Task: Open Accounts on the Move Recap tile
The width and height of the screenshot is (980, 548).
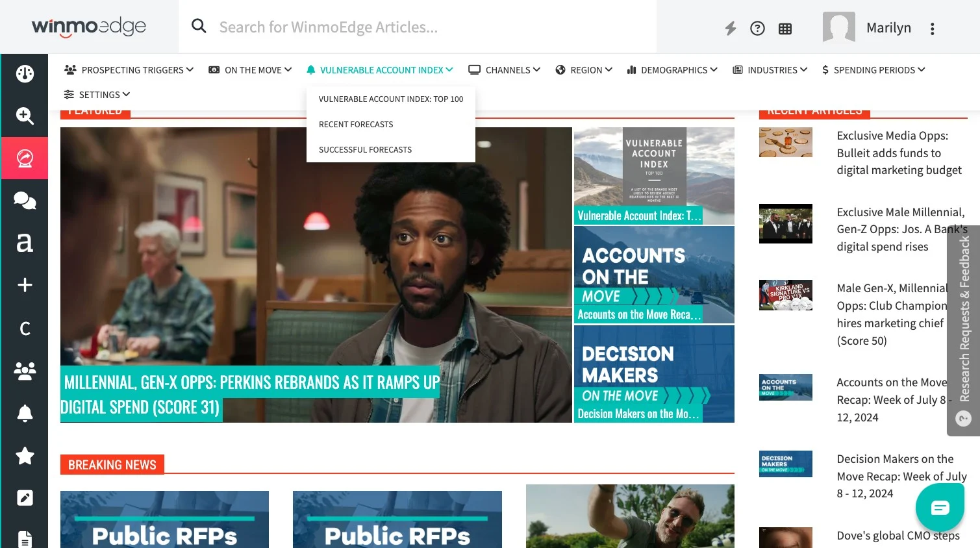Action: 654,275
